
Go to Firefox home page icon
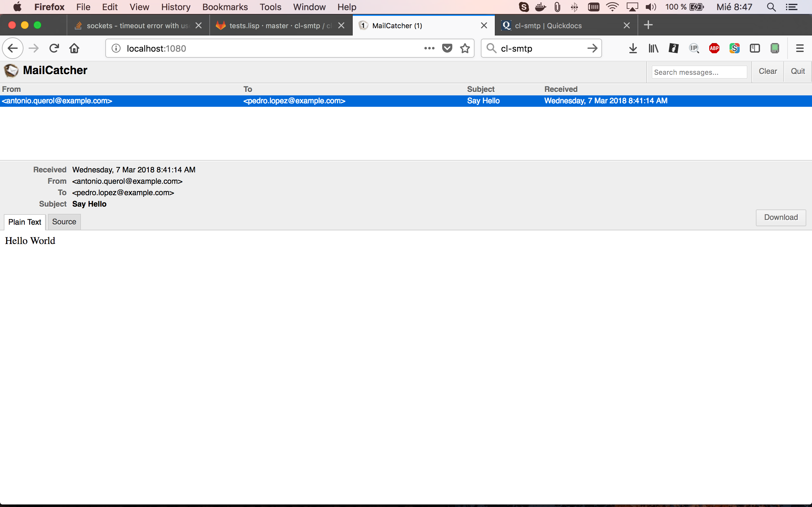[x=74, y=48]
